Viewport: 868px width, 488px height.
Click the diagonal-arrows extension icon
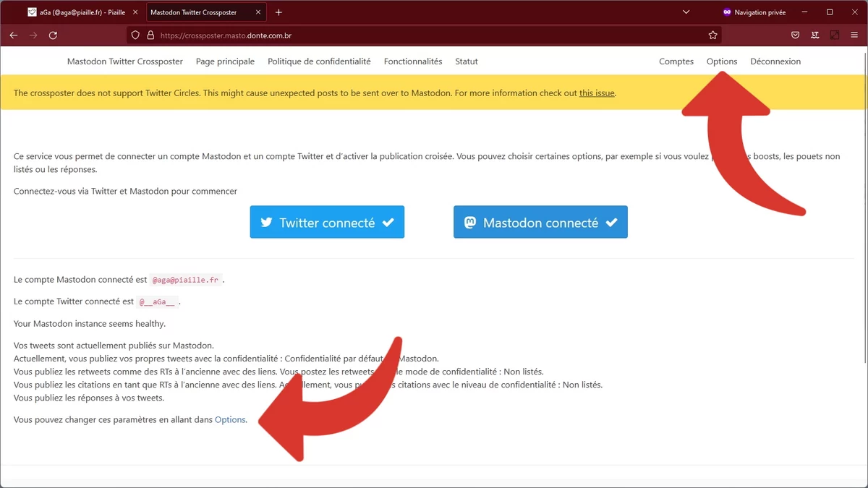click(835, 35)
